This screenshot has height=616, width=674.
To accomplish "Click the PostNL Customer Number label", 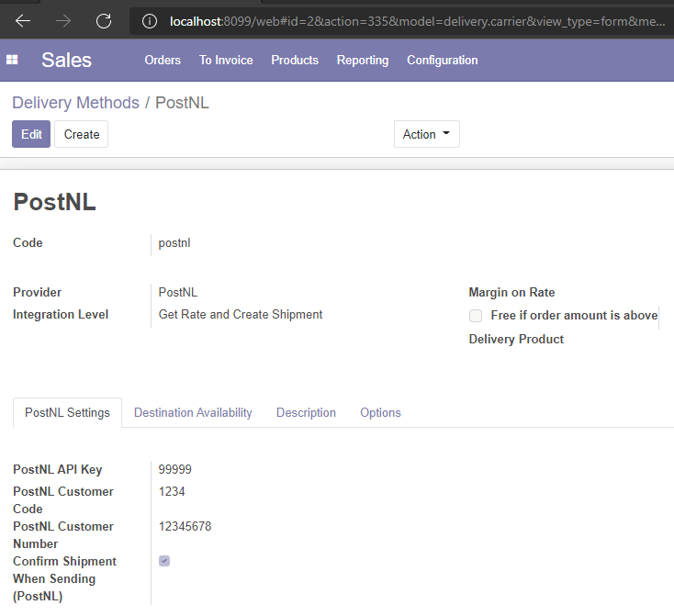I will [x=63, y=535].
